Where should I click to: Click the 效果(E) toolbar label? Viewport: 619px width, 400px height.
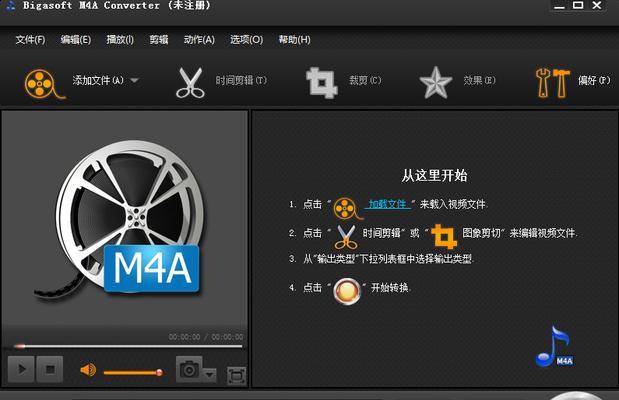[x=479, y=80]
